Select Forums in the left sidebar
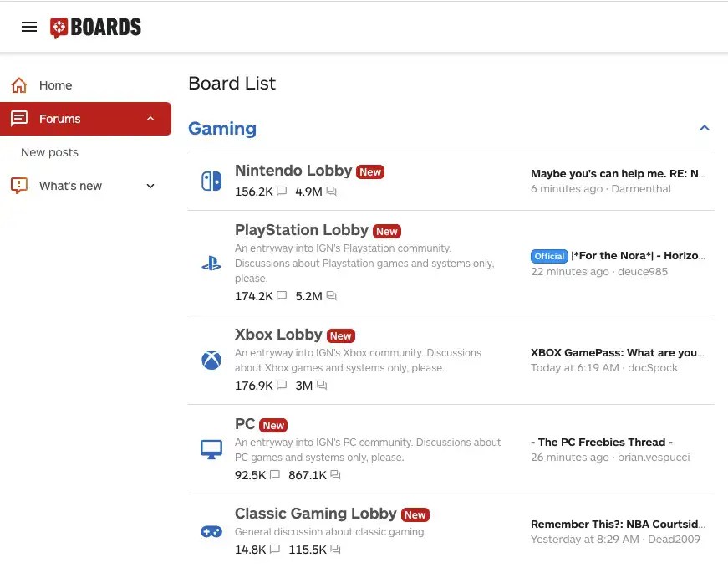The width and height of the screenshot is (728, 568). 59,118
